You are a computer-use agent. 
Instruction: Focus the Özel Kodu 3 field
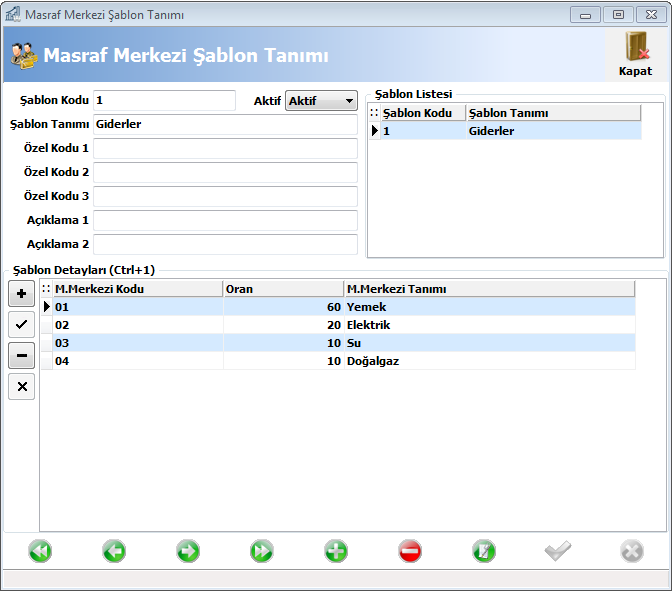(225, 196)
